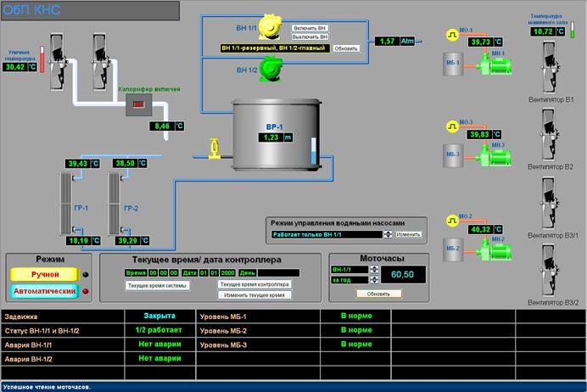Expand the 'за год' period selector

373,279
